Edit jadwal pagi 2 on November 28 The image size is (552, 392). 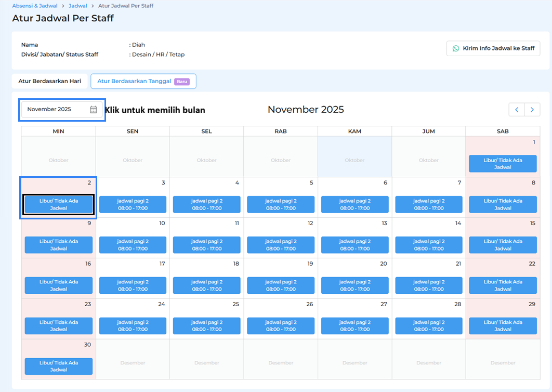coord(429,326)
